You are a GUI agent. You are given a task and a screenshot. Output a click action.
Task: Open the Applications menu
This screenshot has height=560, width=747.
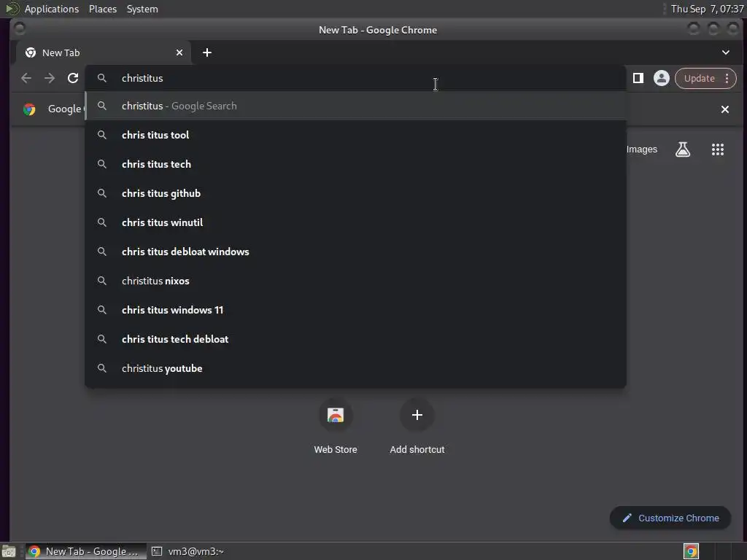pyautogui.click(x=52, y=9)
